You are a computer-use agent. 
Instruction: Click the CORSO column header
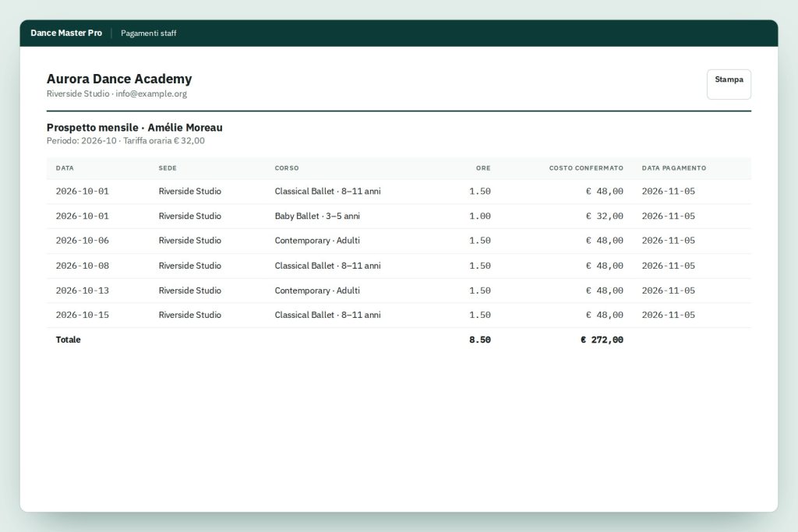287,167
